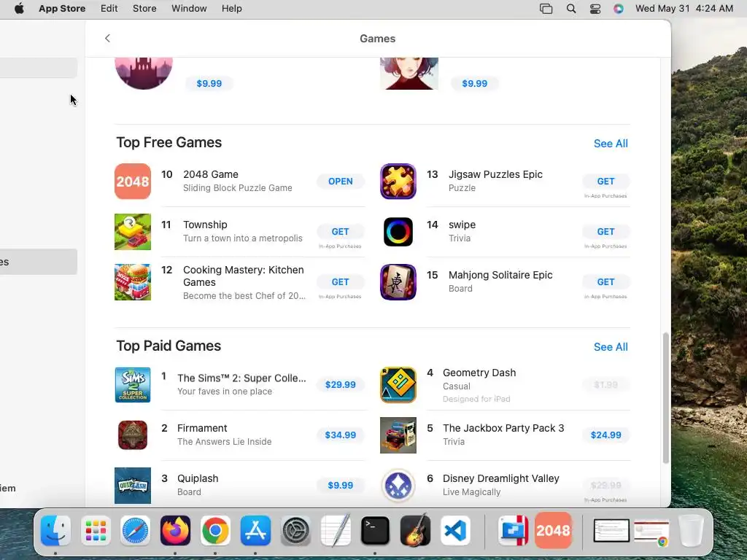Viewport: 747px width, 560px height.
Task: Open the installed 2048 Game
Action: click(340, 181)
